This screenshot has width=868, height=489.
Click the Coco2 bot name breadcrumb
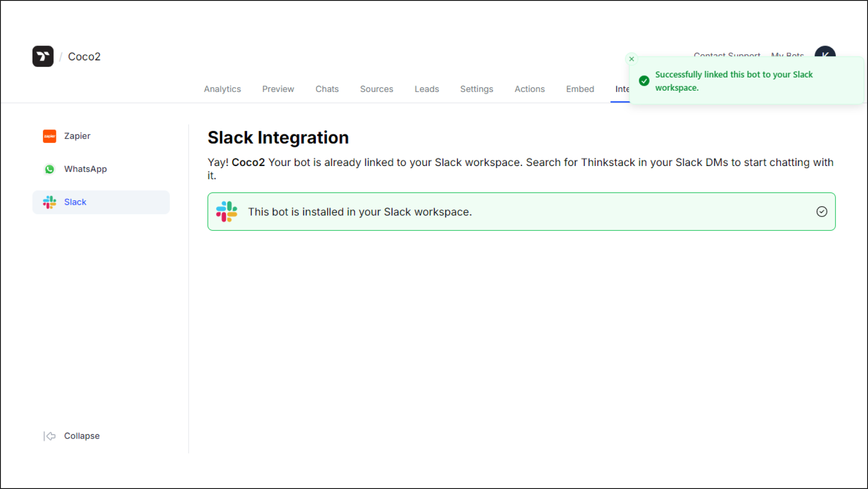[x=84, y=56]
